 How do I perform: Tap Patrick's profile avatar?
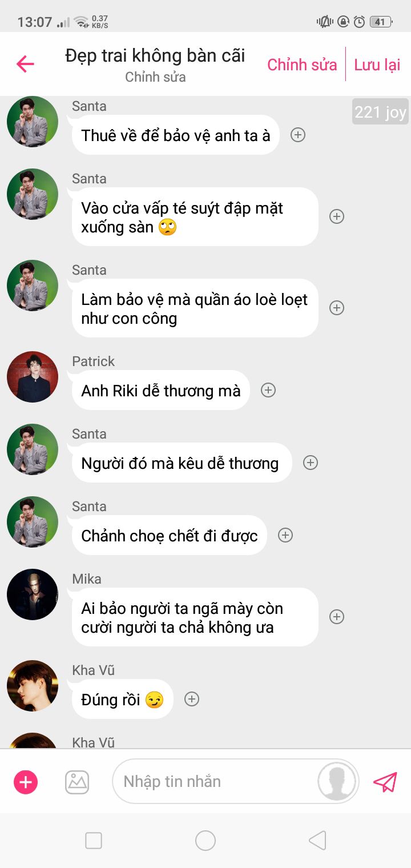(x=33, y=377)
